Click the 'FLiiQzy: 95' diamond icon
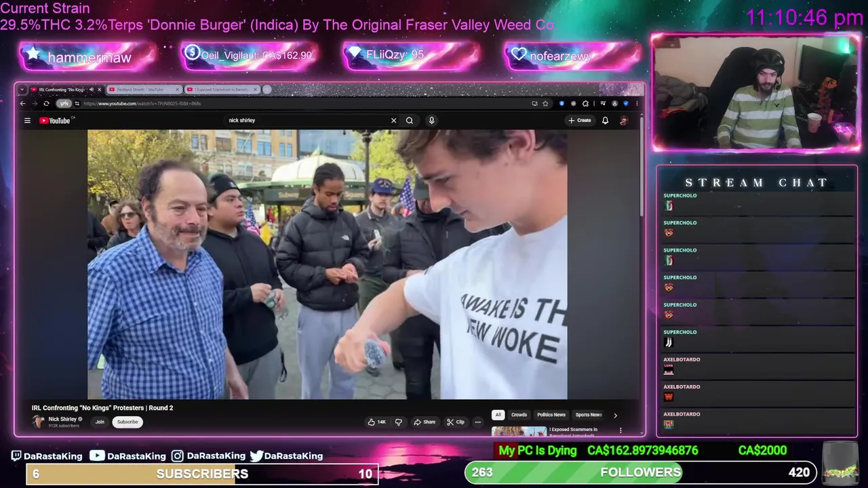The image size is (868, 488). click(x=355, y=53)
